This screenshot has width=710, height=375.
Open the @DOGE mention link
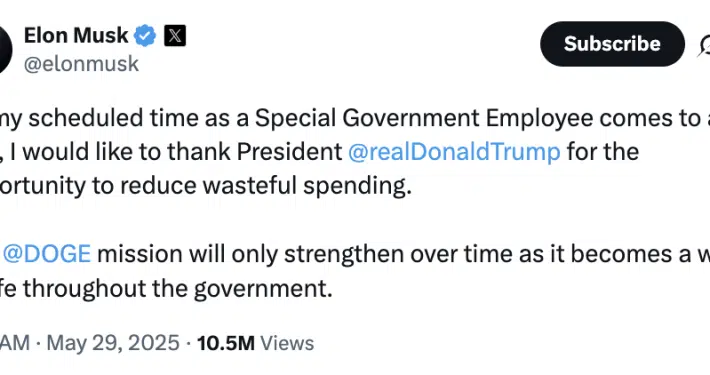(47, 254)
